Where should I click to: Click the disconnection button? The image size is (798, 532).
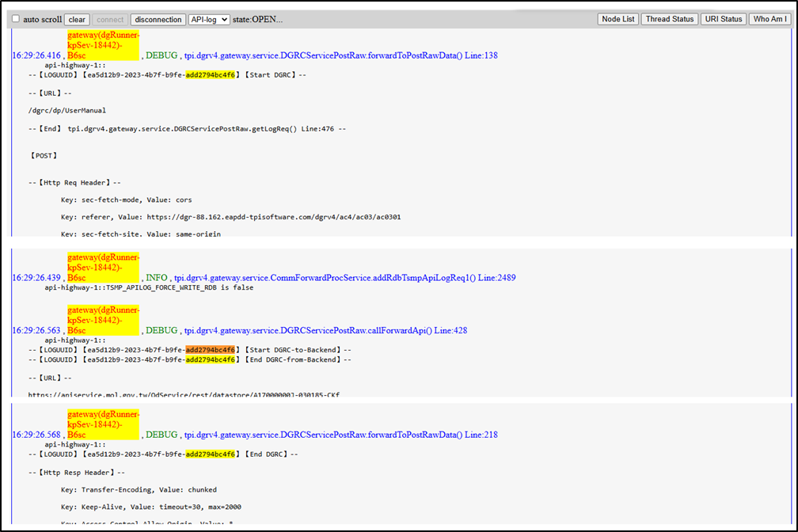coord(158,19)
